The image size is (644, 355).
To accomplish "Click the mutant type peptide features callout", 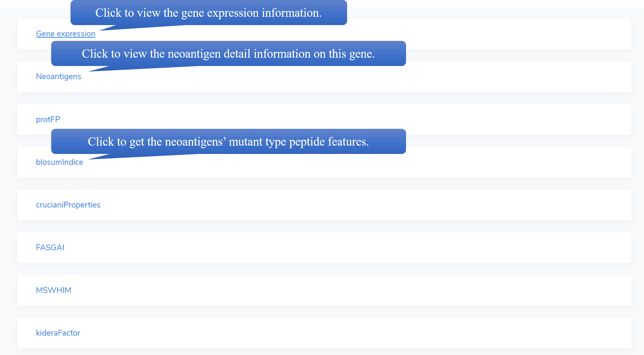I will (x=228, y=142).
